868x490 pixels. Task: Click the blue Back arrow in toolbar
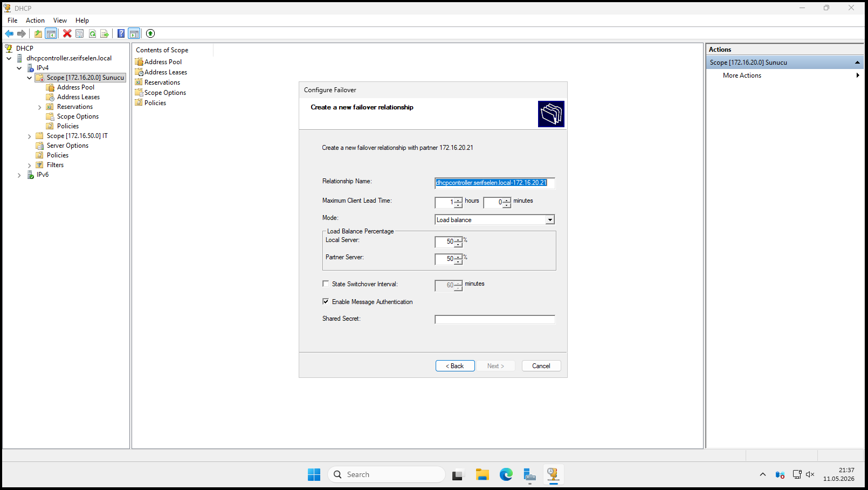click(9, 33)
